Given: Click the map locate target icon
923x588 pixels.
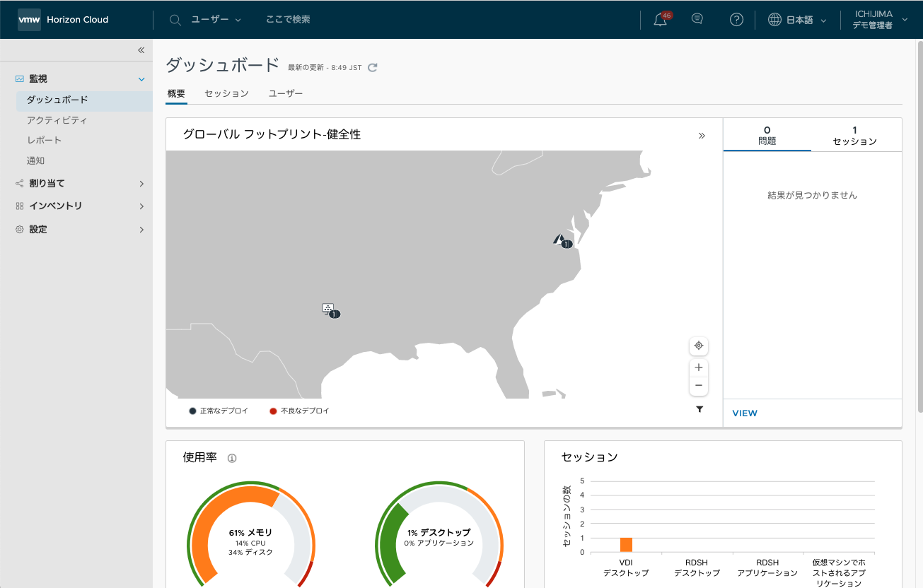Looking at the screenshot, I should [x=699, y=346].
